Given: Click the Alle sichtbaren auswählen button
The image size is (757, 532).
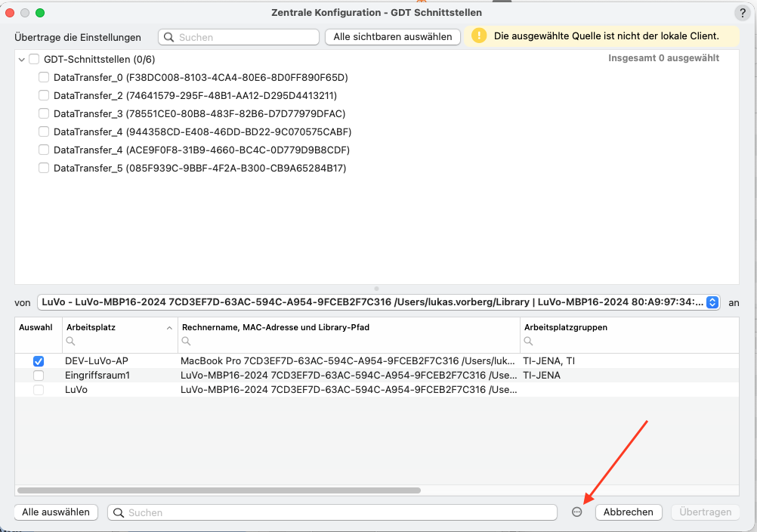Looking at the screenshot, I should [x=393, y=37].
